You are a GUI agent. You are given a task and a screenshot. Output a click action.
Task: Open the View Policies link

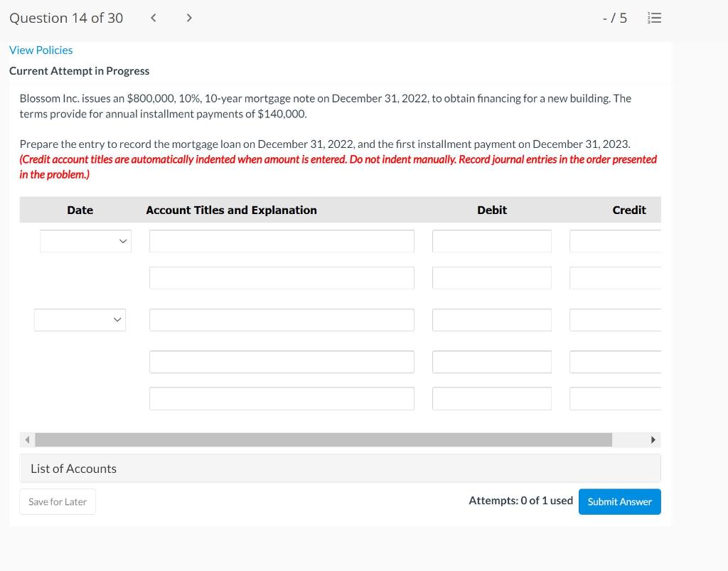pyautogui.click(x=41, y=50)
